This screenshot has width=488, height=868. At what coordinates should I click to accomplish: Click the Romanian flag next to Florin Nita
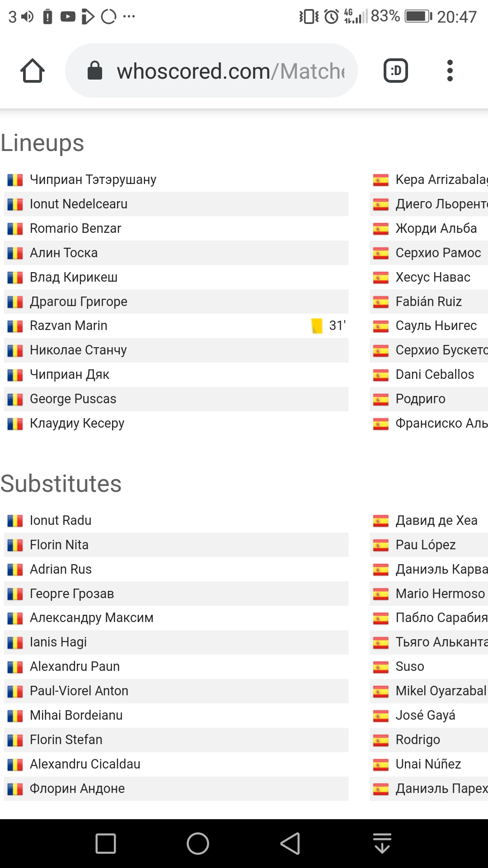click(x=15, y=545)
